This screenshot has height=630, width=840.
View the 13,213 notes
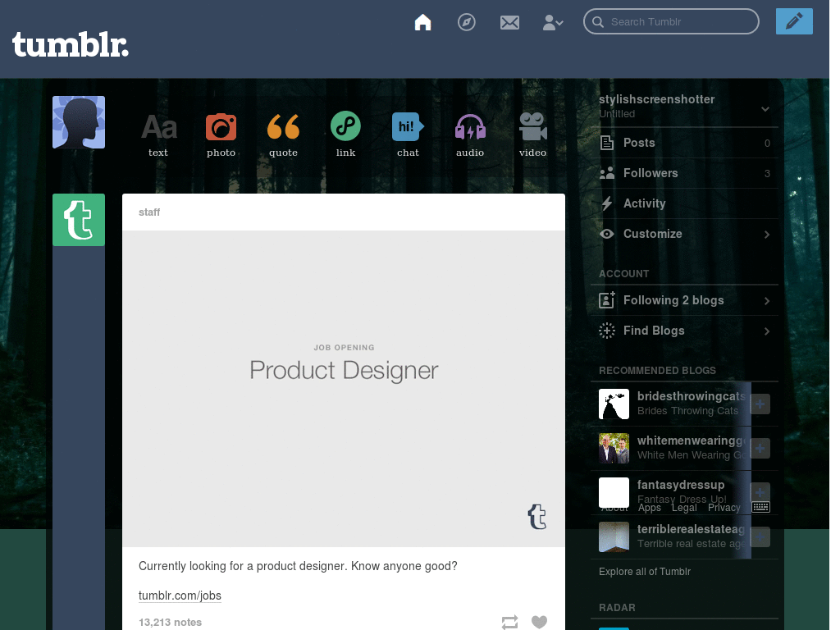pos(170,622)
